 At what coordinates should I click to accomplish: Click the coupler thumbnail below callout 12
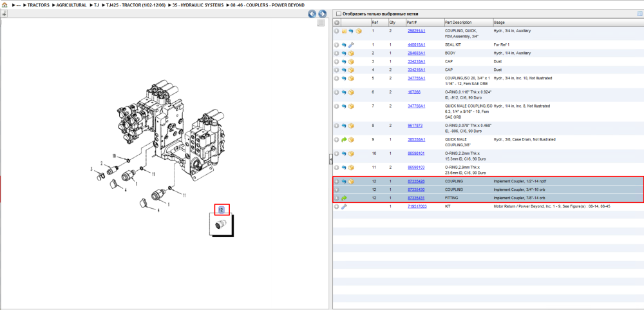221,226
